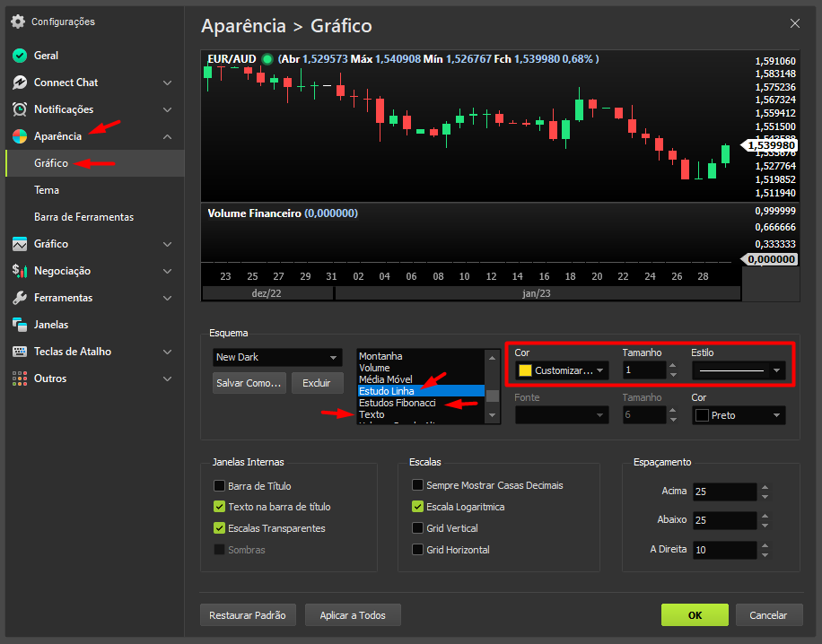Image resolution: width=822 pixels, height=644 pixels.
Task: Click the Negociação dollar icon
Action: pos(20,271)
